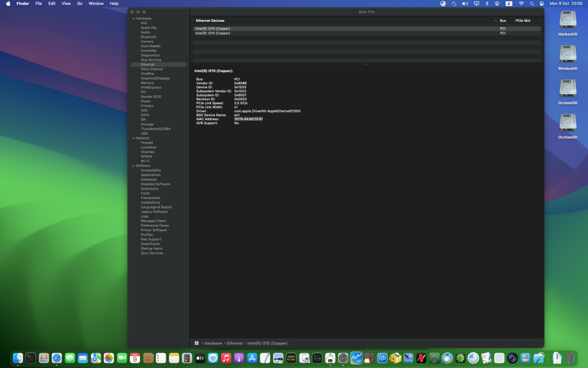Select the second Intel(R) I210 (Copper) row
The height and width of the screenshot is (368, 588).
[367, 33]
